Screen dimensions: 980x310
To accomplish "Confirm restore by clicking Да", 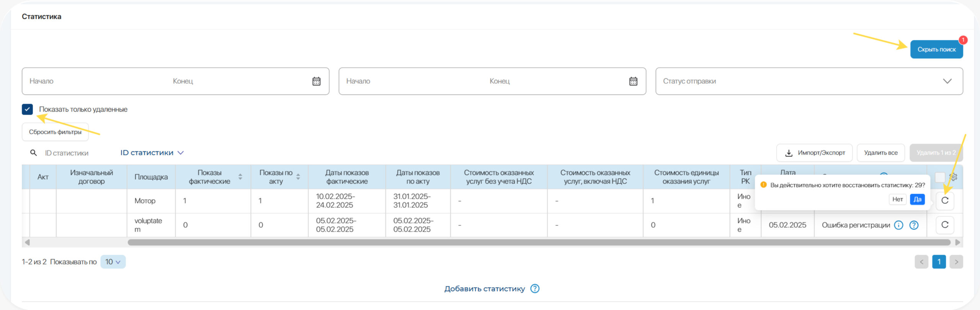I will coord(917,199).
